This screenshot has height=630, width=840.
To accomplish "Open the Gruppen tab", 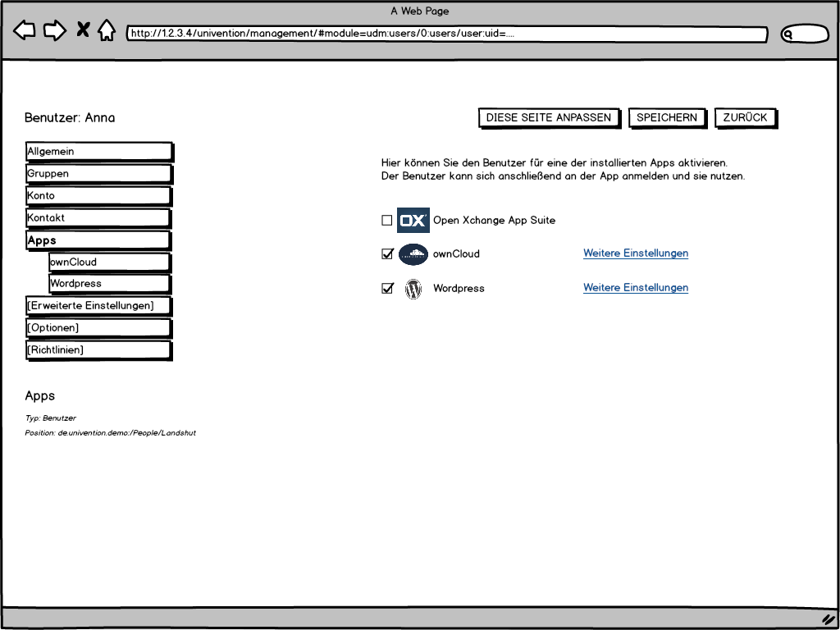I will point(98,174).
